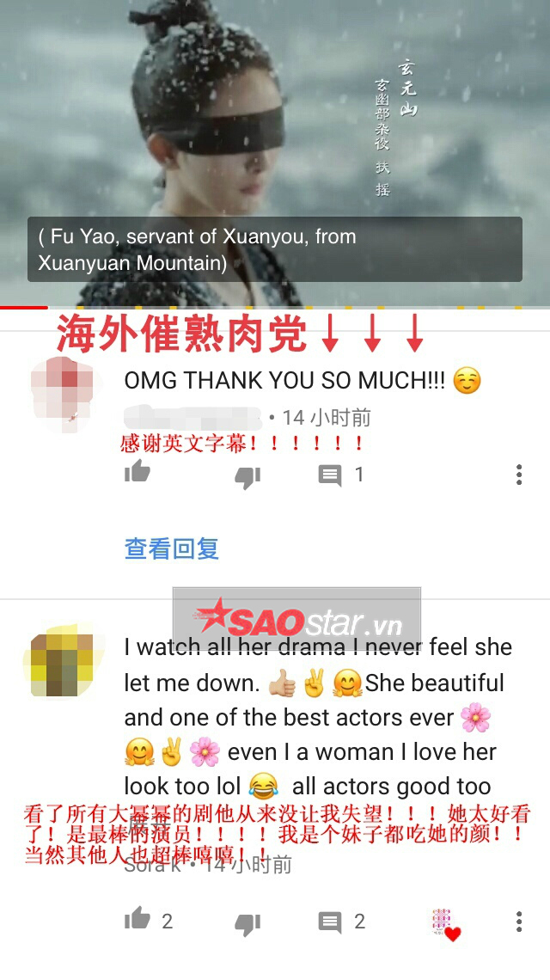Open more options for first comment
This screenshot has width=550, height=980.
[519, 475]
